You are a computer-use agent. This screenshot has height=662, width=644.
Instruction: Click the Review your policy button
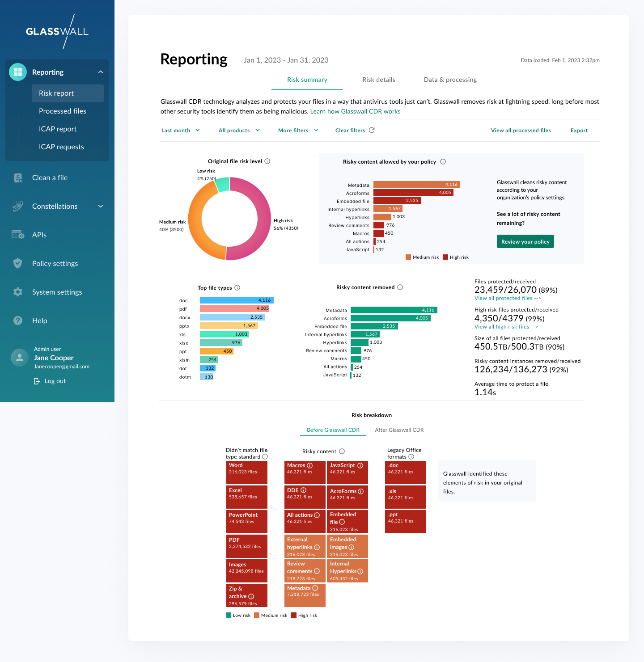pyautogui.click(x=525, y=241)
